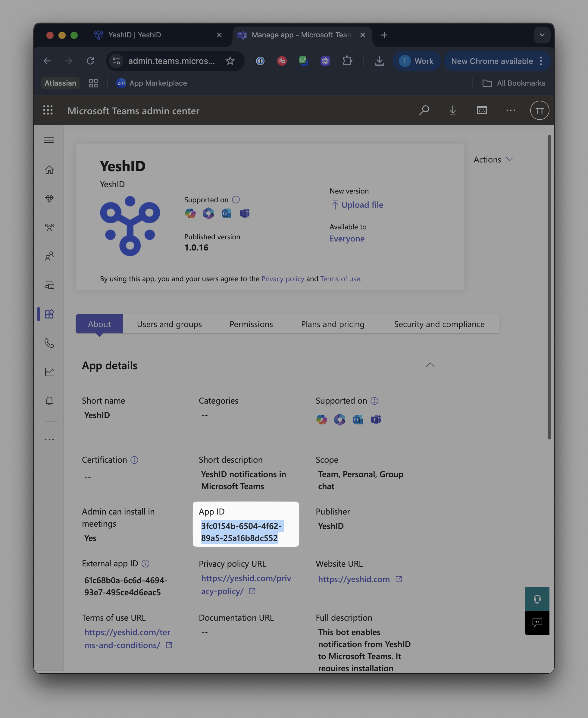Click Certification info icon
This screenshot has width=588, height=718.
(134, 460)
